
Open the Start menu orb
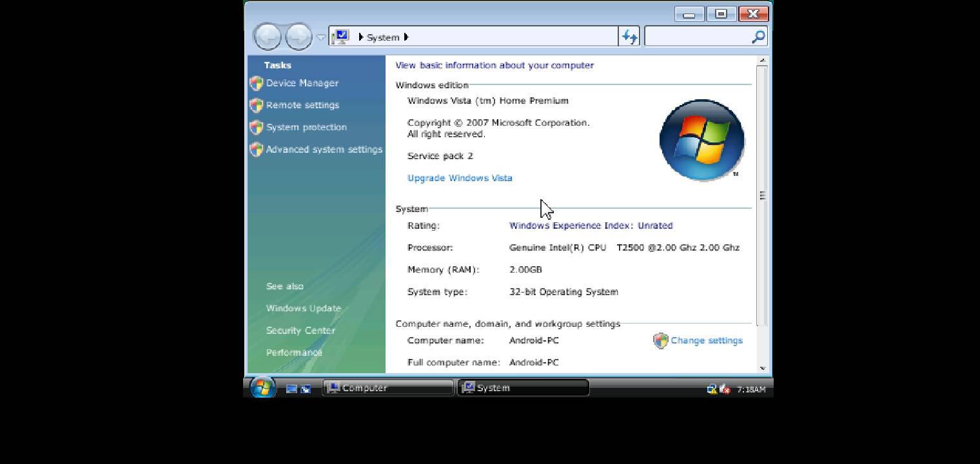click(262, 387)
